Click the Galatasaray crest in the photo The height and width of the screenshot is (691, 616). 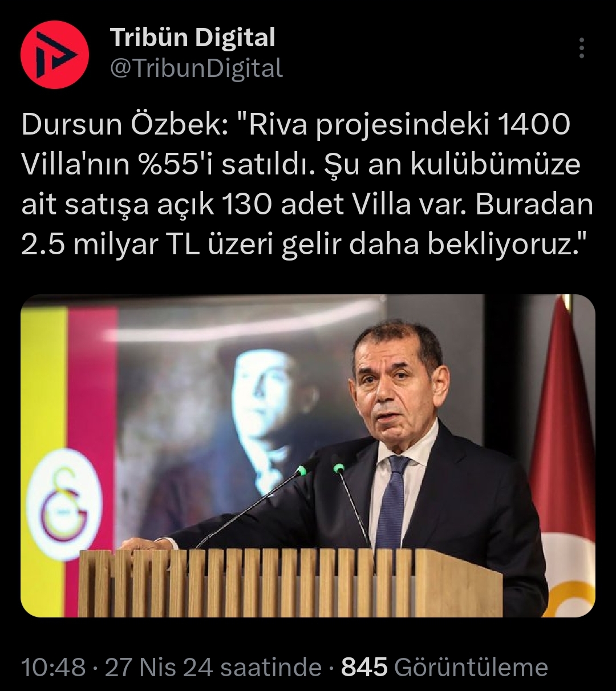pyautogui.click(x=64, y=505)
